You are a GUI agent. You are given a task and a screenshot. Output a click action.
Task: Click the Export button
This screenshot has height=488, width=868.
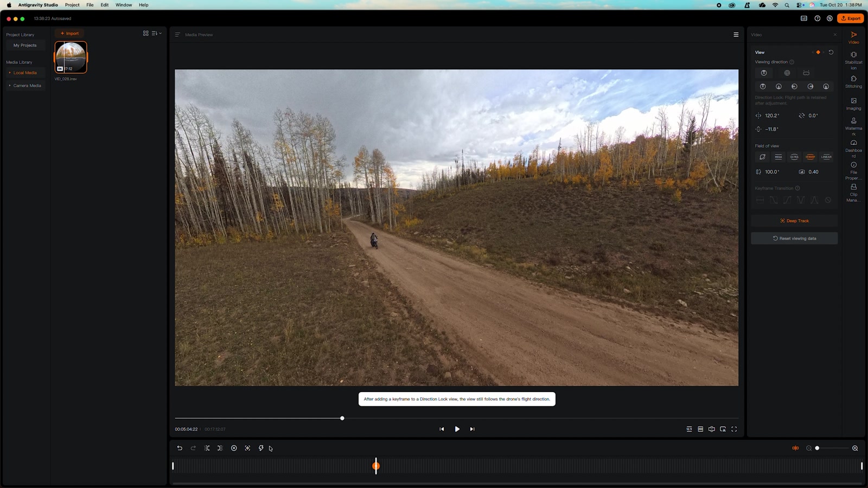coord(851,18)
